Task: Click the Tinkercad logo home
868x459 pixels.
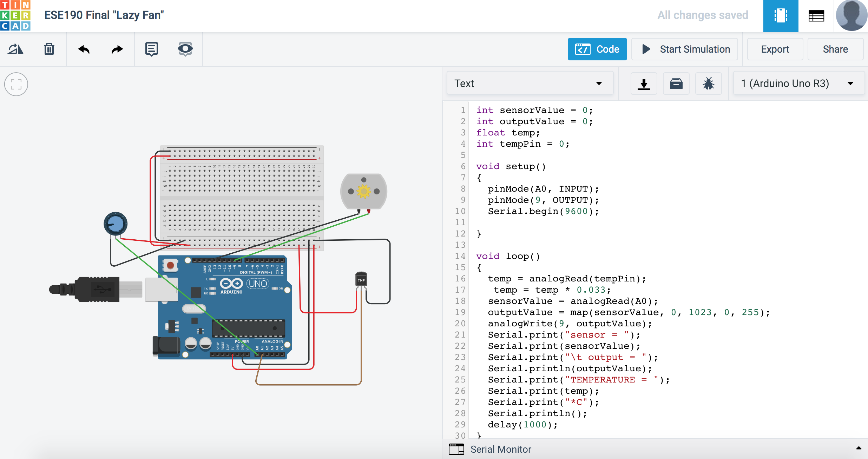Action: point(15,15)
